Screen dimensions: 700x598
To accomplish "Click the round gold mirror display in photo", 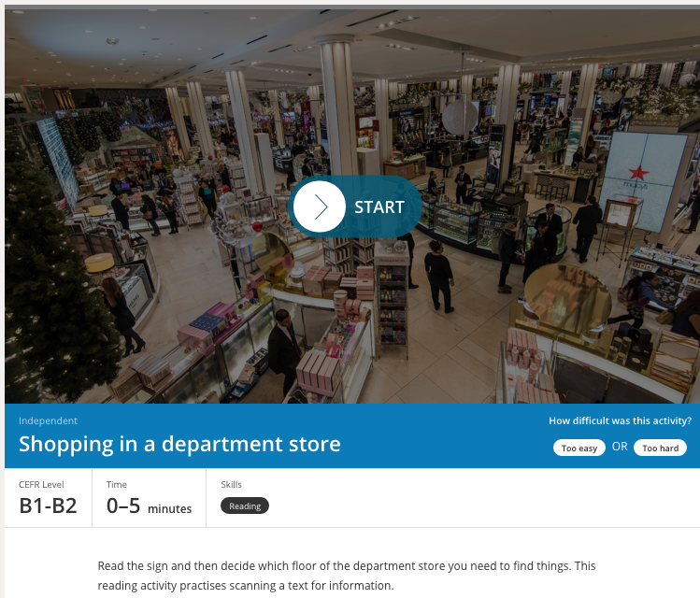I will click(567, 298).
